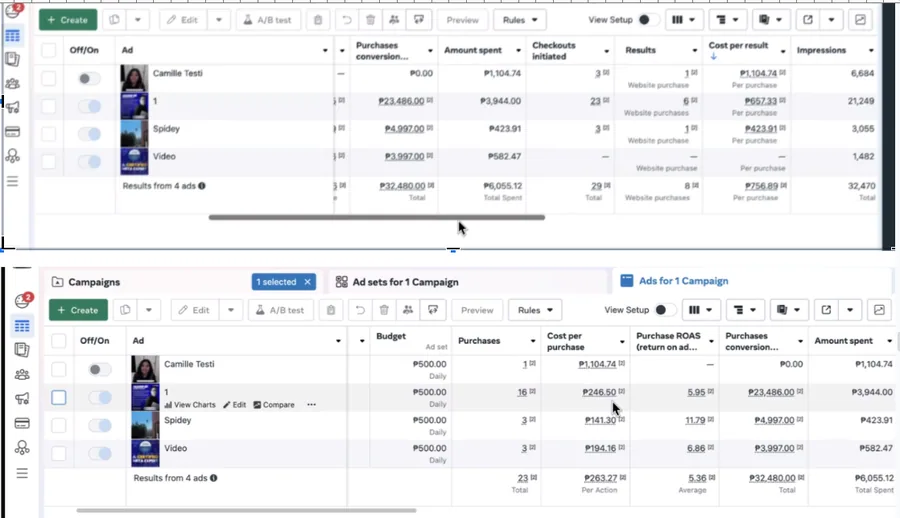Open the Impressions column menu arrow
The image size is (900, 518).
tap(871, 51)
